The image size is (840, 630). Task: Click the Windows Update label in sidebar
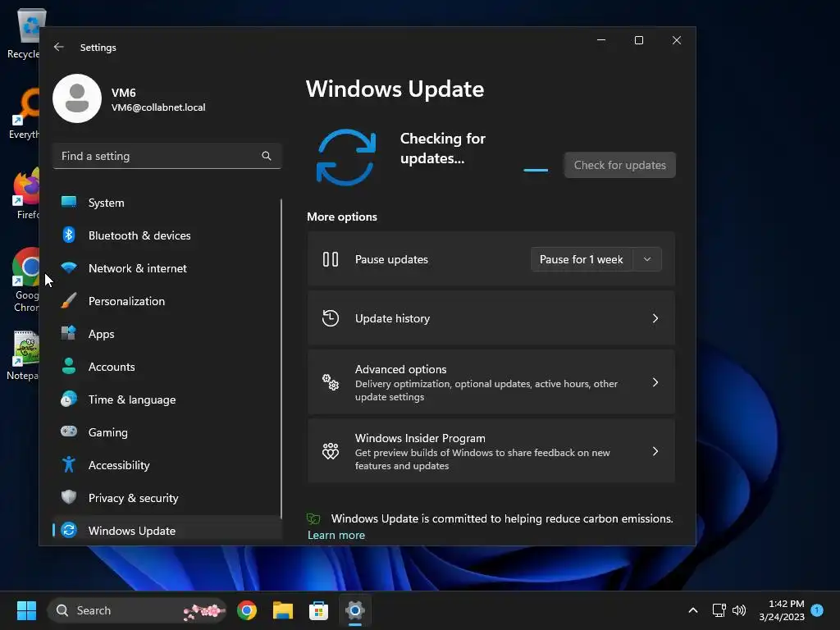point(132,531)
